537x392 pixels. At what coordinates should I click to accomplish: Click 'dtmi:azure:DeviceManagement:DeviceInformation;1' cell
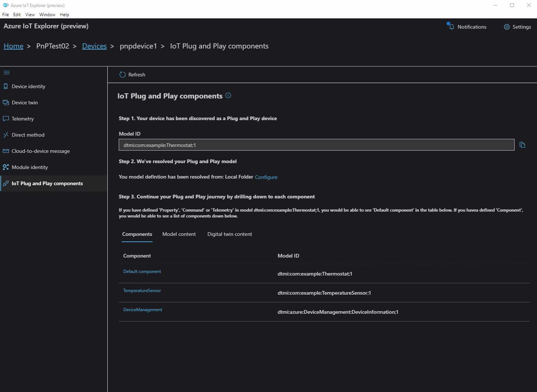tap(338, 312)
